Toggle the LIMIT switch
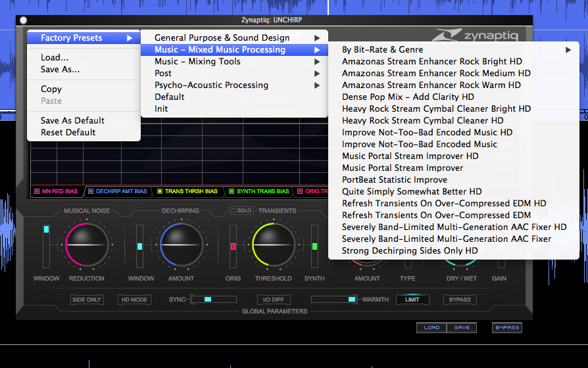Screen dimensions: 588x368 point(412,300)
